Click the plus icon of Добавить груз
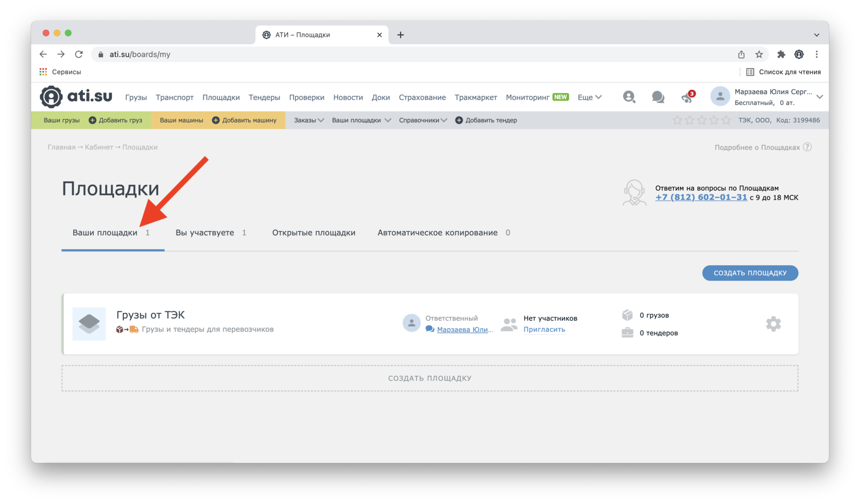Screen dimensions: 860x504 tap(92, 120)
